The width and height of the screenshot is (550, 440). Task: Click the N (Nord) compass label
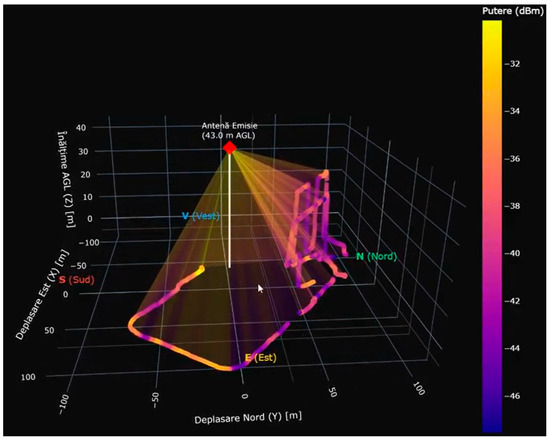pyautogui.click(x=376, y=256)
